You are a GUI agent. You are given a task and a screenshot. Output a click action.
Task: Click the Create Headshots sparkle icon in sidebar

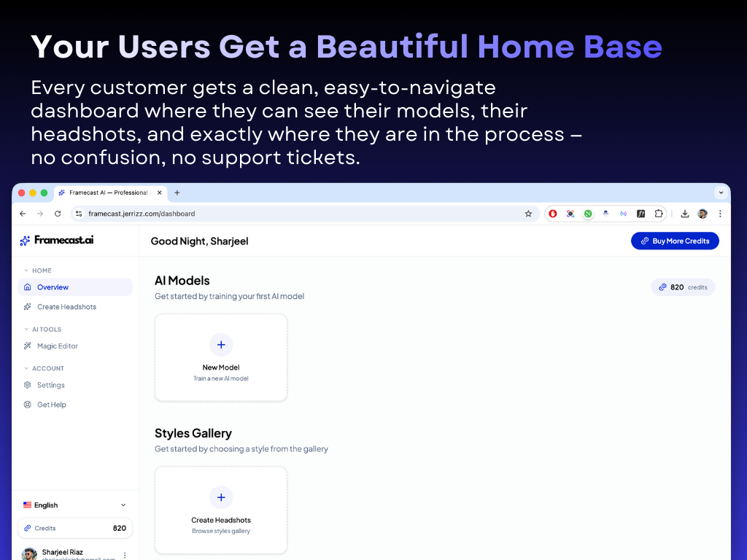pos(27,307)
